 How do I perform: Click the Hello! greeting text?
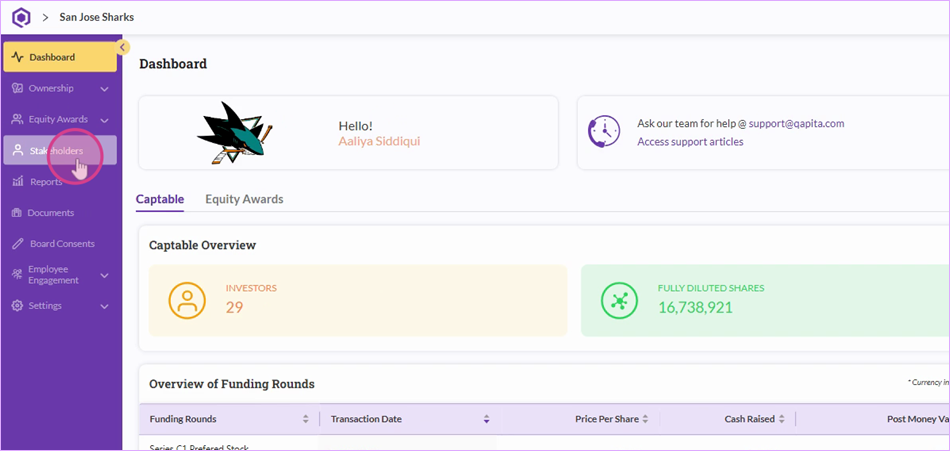pyautogui.click(x=356, y=126)
